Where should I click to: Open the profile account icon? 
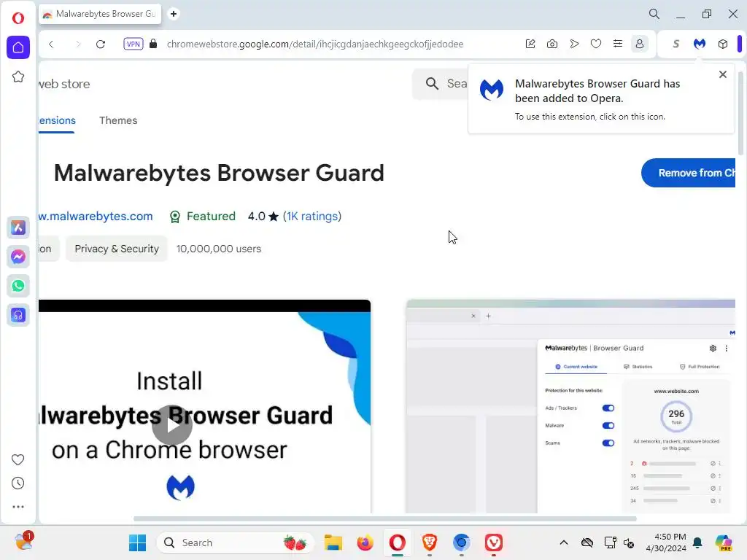coord(640,44)
